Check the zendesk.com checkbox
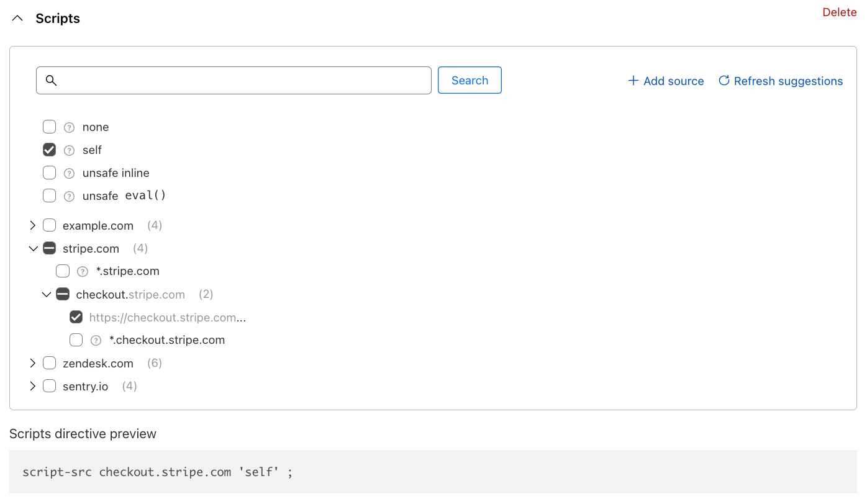This screenshot has width=867, height=504. coord(50,363)
